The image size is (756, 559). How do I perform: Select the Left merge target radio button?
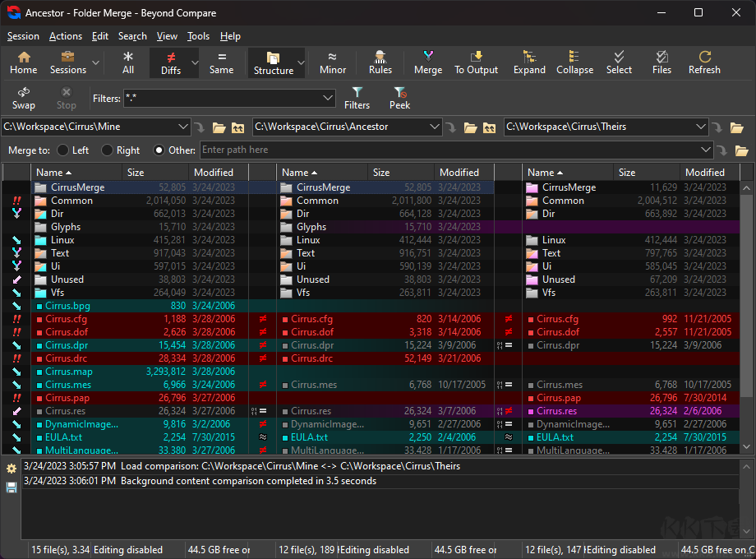[62, 150]
